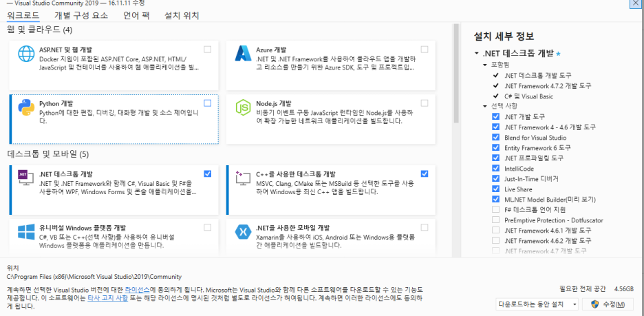The width and height of the screenshot is (644, 316).
Task: Uncheck the .NET profiling tools option
Action: pos(496,158)
